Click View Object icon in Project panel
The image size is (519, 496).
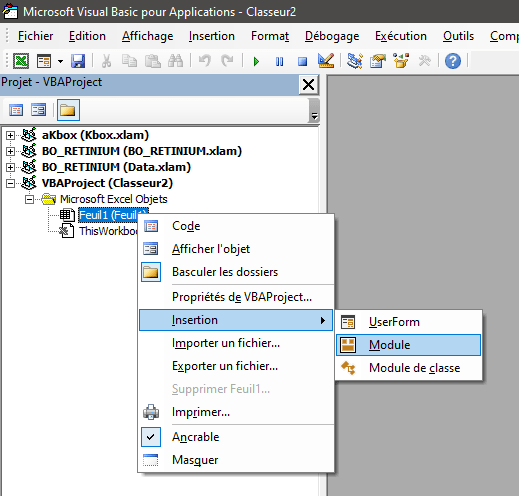coord(38,110)
